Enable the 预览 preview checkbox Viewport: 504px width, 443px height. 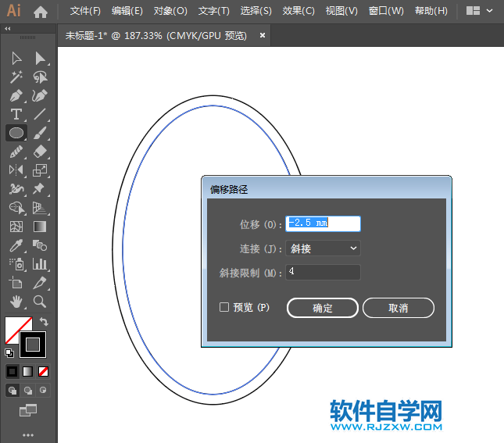(x=224, y=307)
